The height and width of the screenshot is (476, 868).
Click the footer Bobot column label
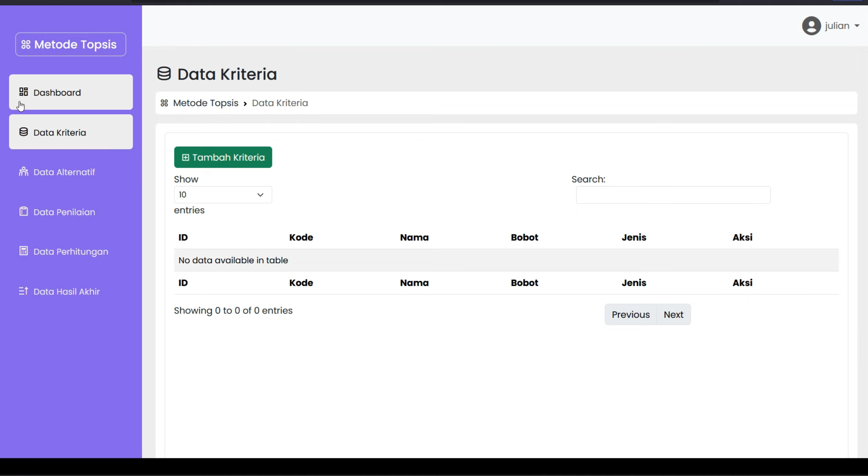coord(524,283)
